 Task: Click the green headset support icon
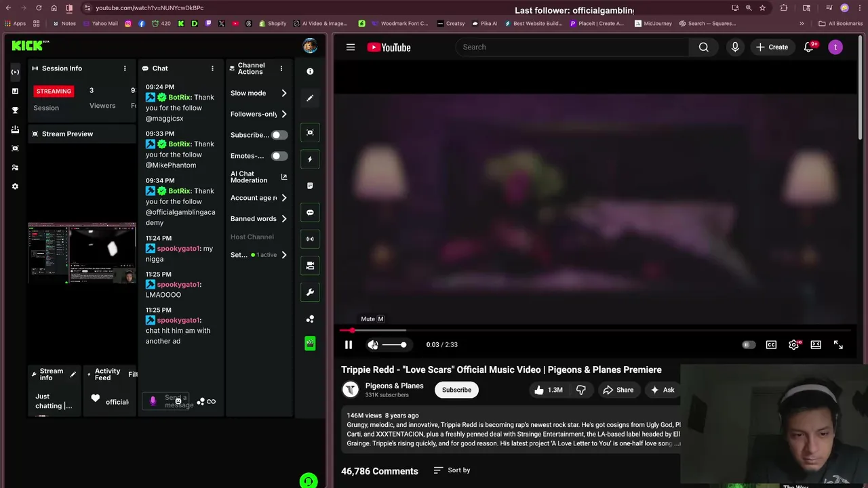click(x=309, y=481)
